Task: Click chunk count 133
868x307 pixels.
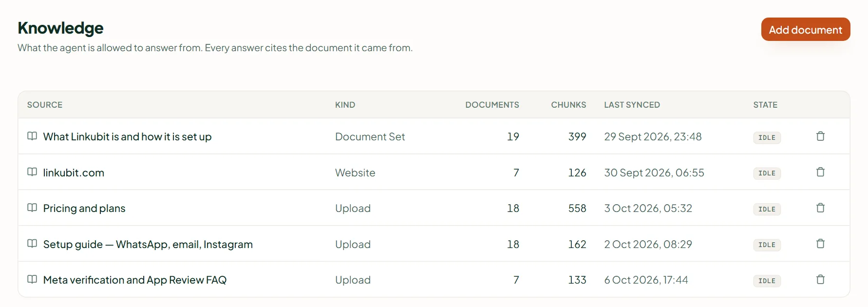Action: [x=577, y=280]
